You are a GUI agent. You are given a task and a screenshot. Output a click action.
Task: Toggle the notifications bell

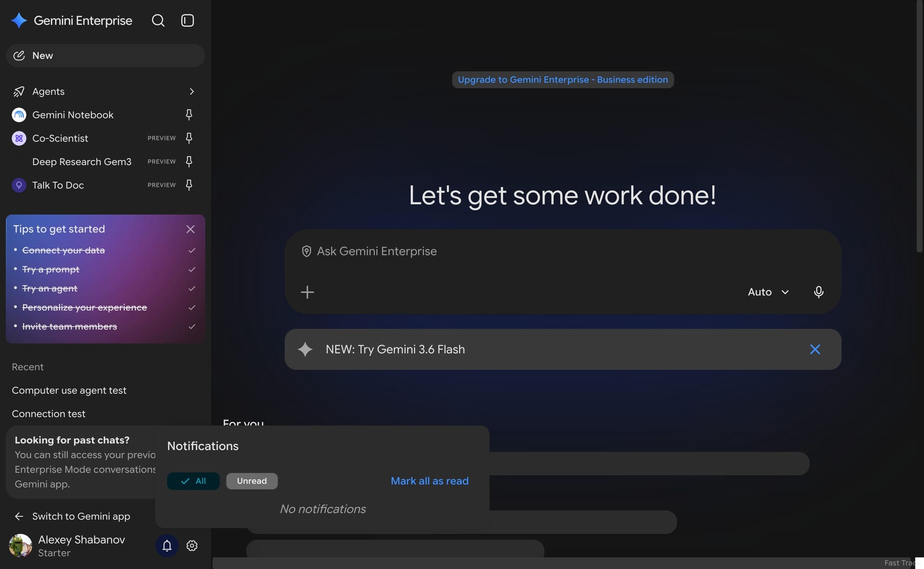(167, 545)
